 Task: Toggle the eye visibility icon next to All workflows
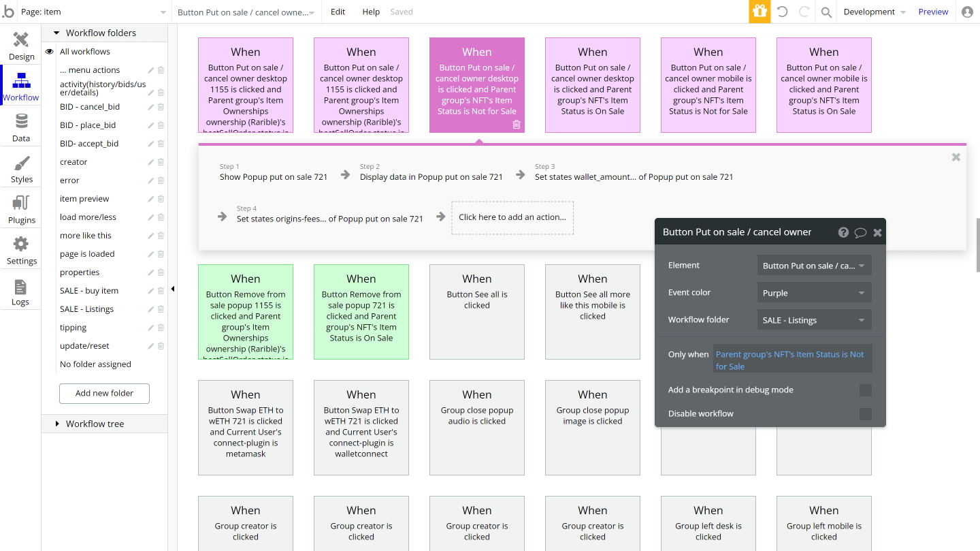tap(48, 51)
